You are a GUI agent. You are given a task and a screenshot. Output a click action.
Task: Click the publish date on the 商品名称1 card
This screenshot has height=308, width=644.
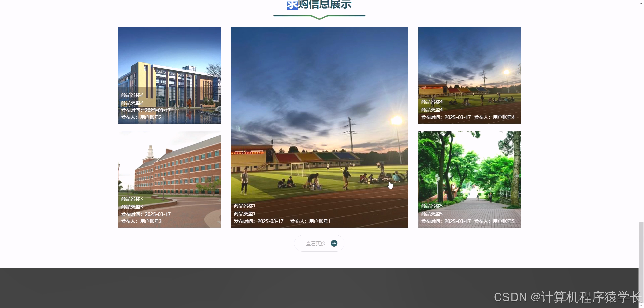pyautogui.click(x=259, y=221)
